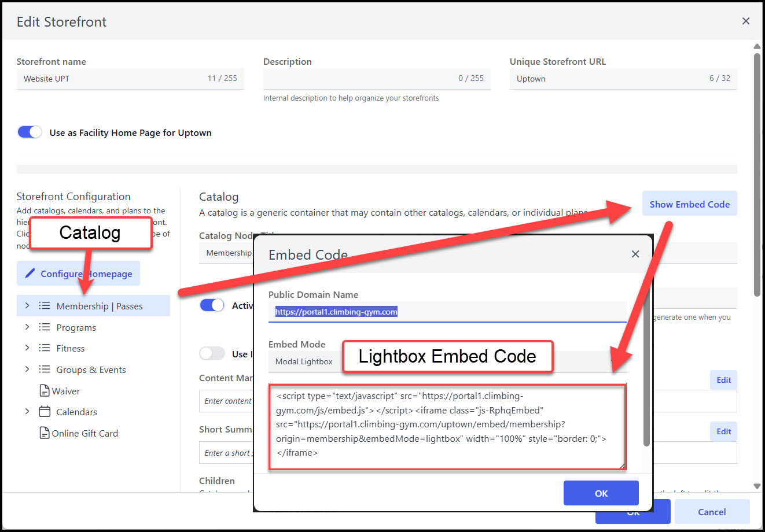Select Groups & Events in the tree
Image resolution: width=765 pixels, height=532 pixels.
tap(91, 370)
